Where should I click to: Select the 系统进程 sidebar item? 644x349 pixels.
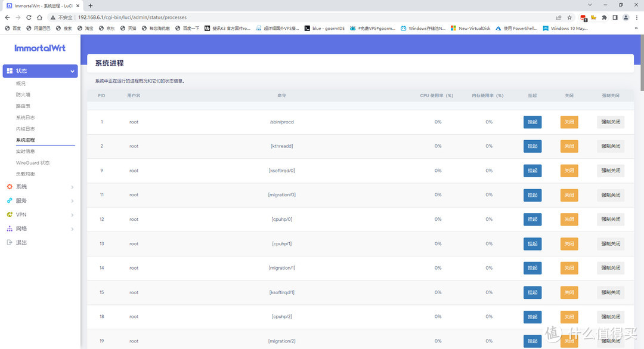pos(26,140)
